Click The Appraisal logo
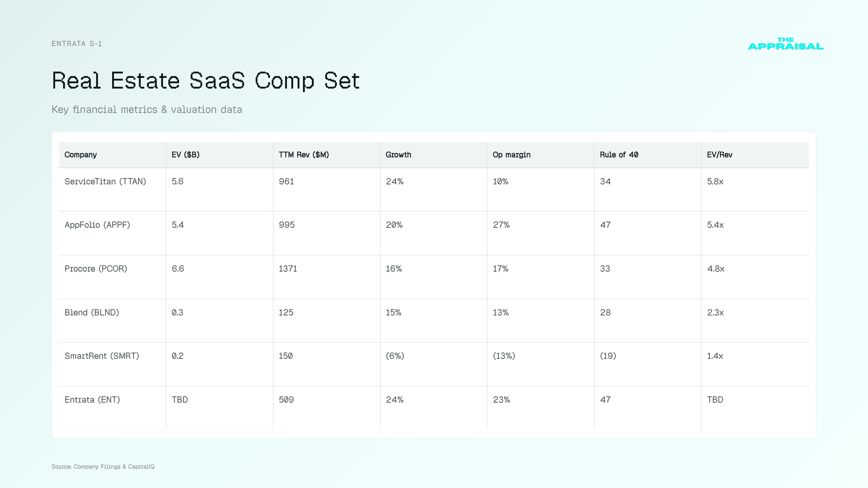Screen dimensions: 868x488 tap(785, 44)
